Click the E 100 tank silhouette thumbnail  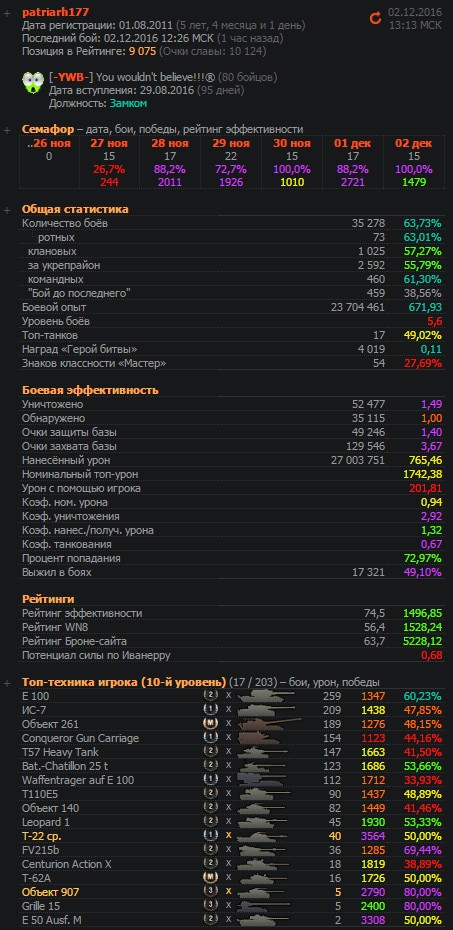264,695
